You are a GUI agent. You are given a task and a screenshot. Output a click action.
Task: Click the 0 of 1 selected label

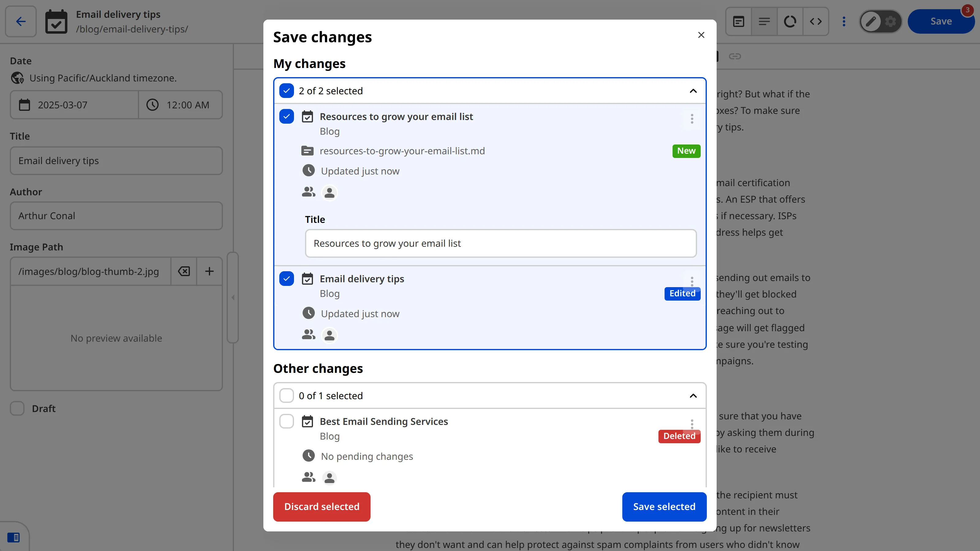(331, 396)
